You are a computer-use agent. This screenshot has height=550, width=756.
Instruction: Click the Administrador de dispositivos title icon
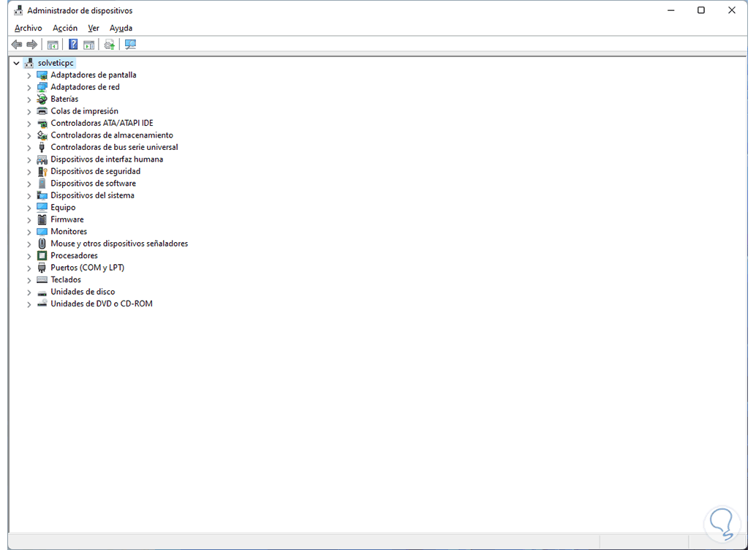tap(18, 10)
